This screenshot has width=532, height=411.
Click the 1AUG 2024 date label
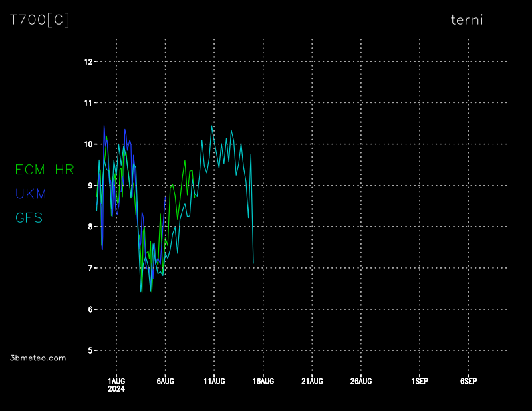(x=116, y=384)
